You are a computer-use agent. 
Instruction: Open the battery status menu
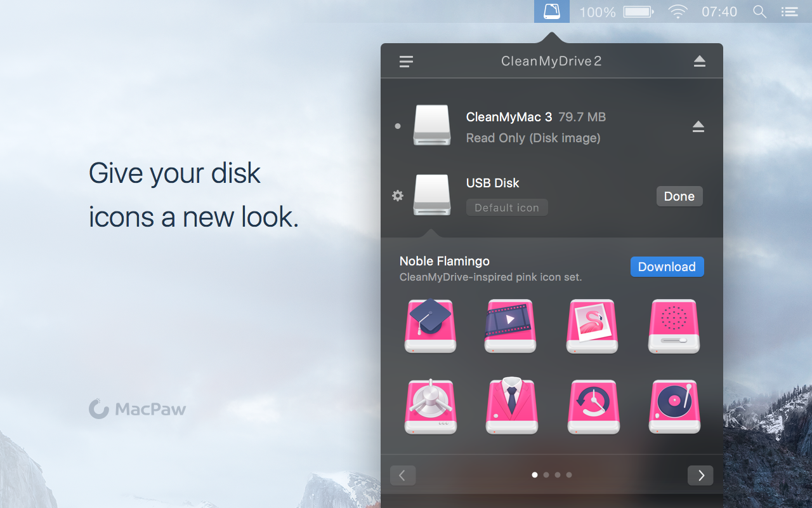click(638, 11)
